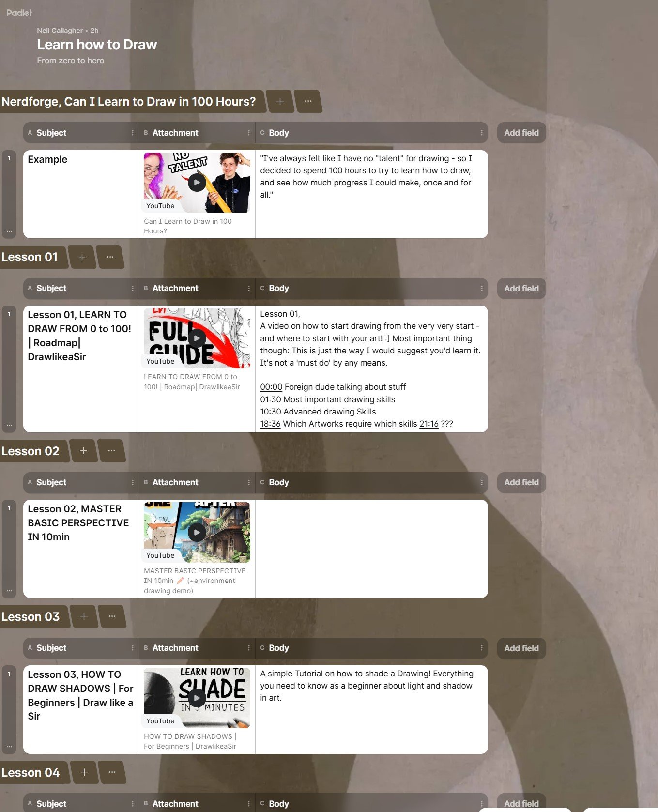Open Subject column menu in the Nerdforge section
Screen dimensions: 658x812
[x=133, y=133]
